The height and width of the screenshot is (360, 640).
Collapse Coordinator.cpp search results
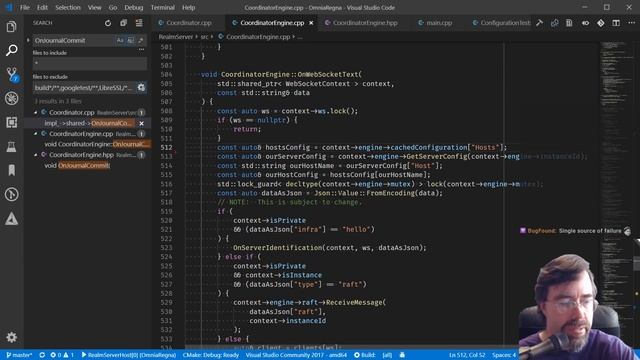click(x=36, y=112)
